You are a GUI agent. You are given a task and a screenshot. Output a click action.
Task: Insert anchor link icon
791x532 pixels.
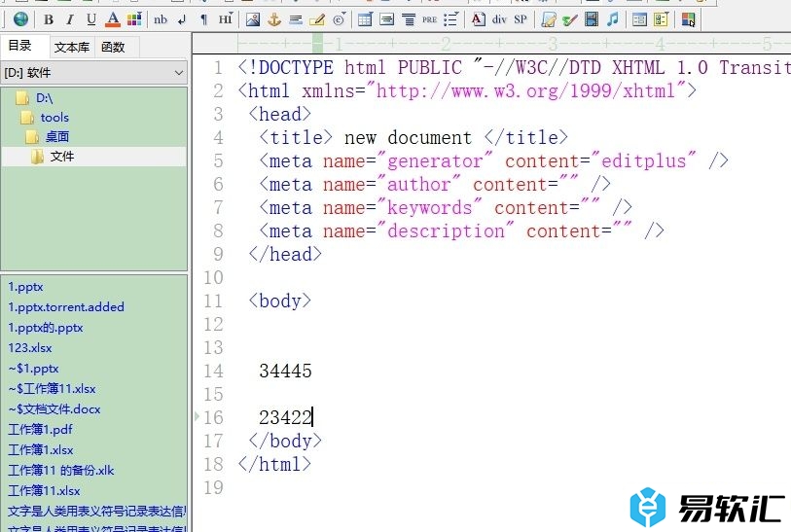click(x=274, y=19)
